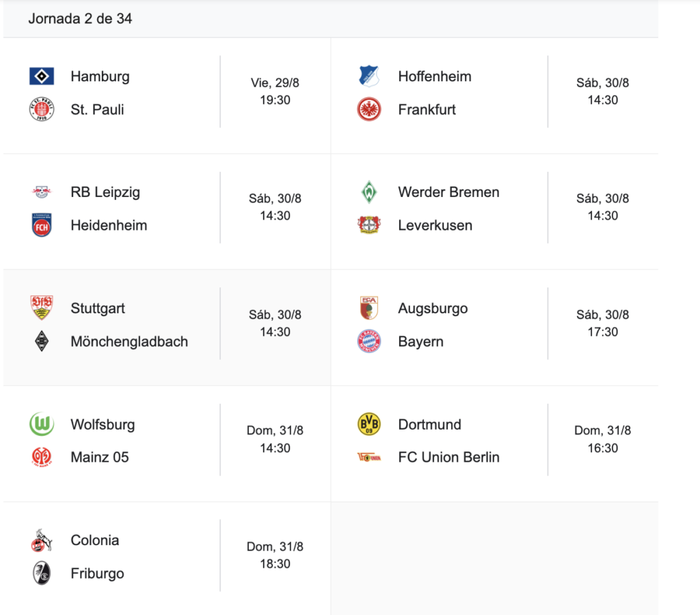Viewport: 700px width, 615px height.
Task: Select the Dom, 31/8 18:30 match time
Action: point(275,555)
